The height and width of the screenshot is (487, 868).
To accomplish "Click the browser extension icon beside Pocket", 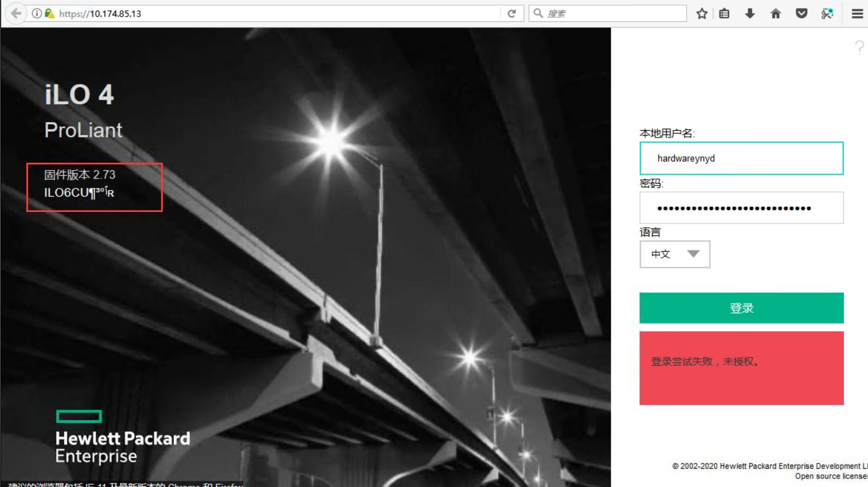I will (x=827, y=13).
